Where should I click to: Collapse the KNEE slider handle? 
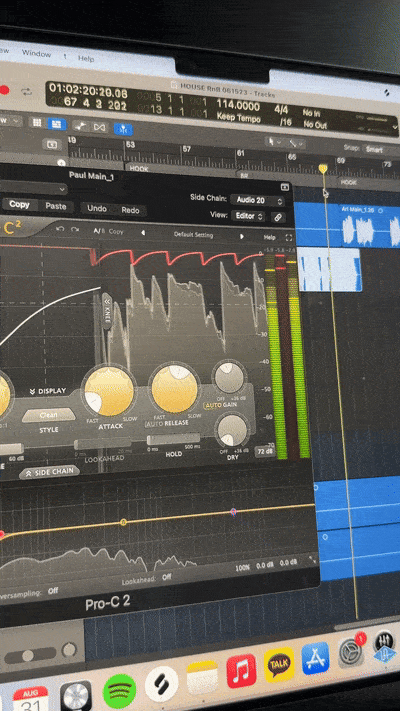107,312
